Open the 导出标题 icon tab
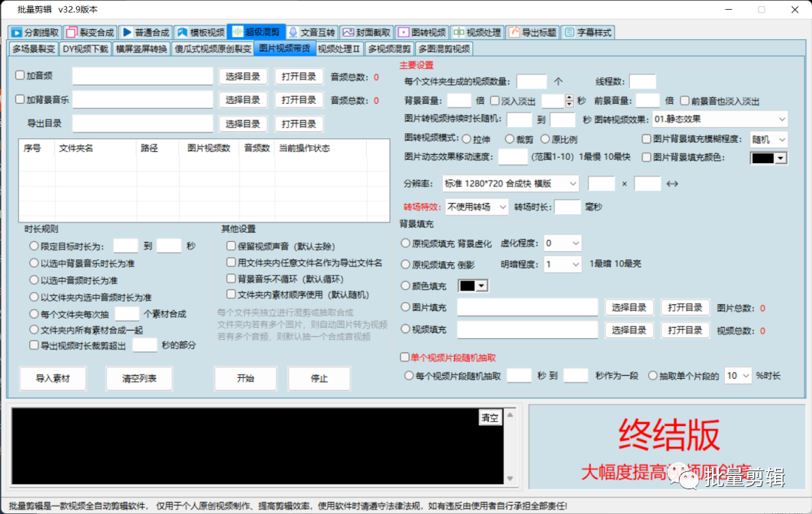 514,32
